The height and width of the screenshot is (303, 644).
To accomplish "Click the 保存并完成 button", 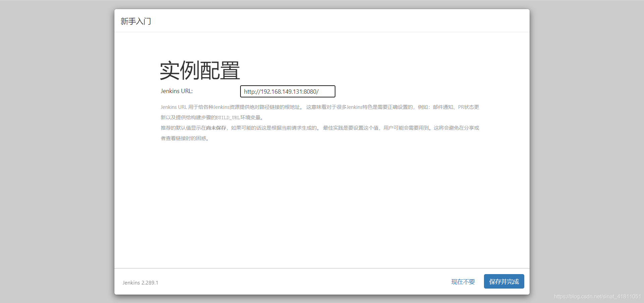I will coord(504,282).
